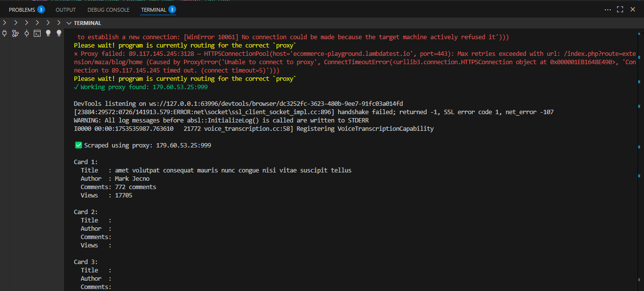Select the unplug debug icon in the panel toolbar
Screen dimensions: 644x291
click(4, 33)
